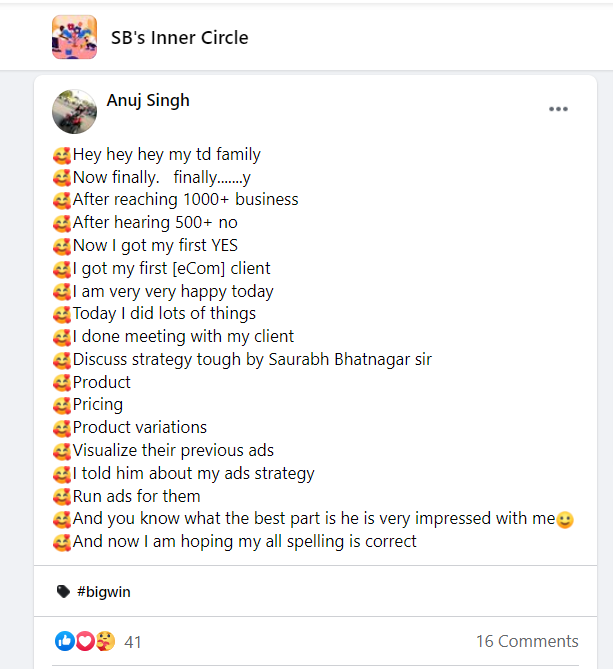View the 41 reactions count list
613x669 pixels.
[x=133, y=642]
